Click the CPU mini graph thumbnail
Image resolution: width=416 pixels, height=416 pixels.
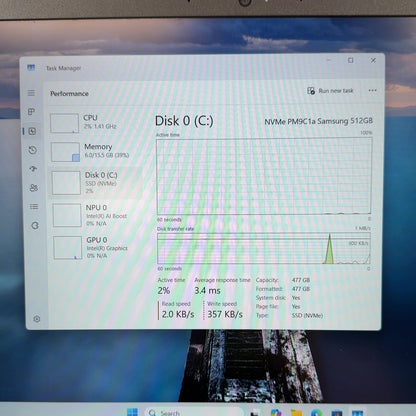64,123
